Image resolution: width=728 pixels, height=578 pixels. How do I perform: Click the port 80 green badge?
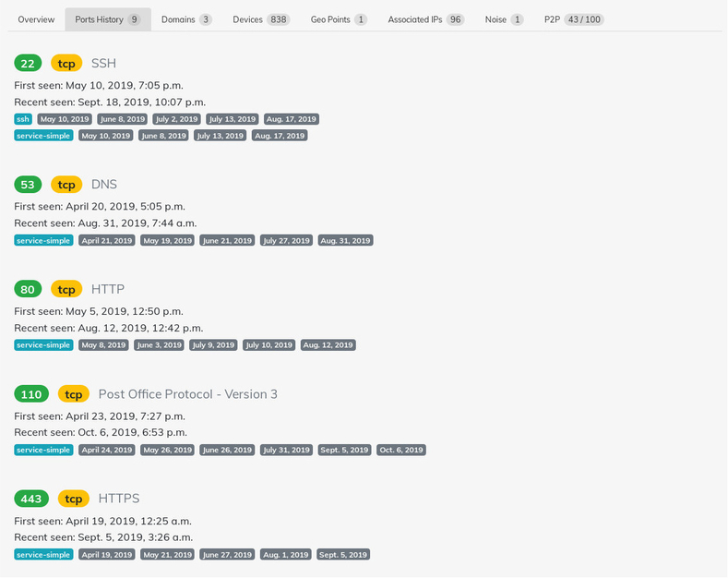[28, 289]
